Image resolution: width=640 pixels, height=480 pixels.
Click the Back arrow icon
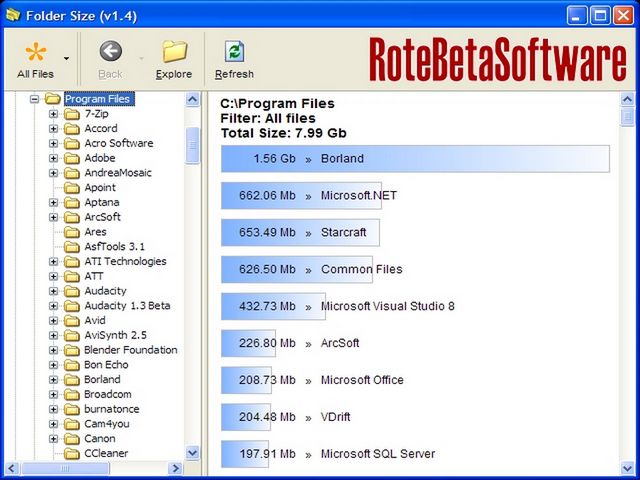(111, 51)
